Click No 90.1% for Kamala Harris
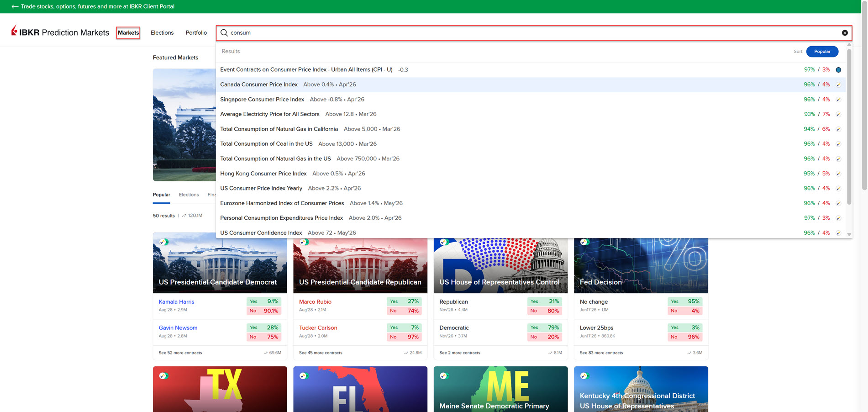Image resolution: width=868 pixels, height=412 pixels. tap(264, 311)
